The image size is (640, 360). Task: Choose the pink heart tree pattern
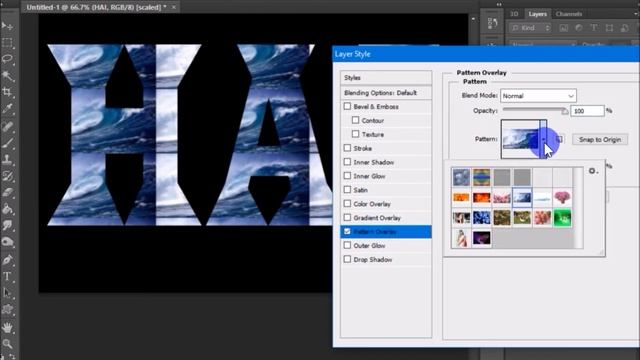(562, 198)
